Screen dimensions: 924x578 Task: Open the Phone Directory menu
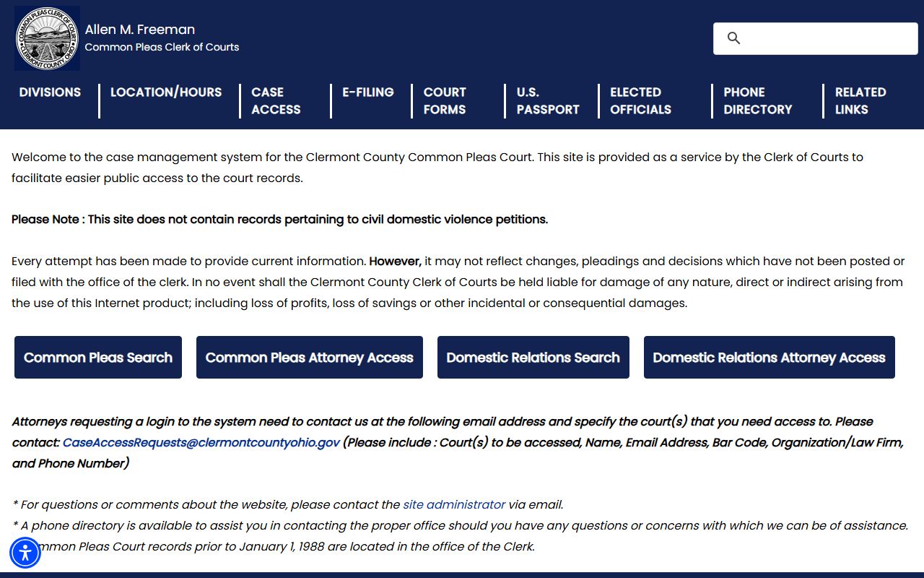coord(758,101)
